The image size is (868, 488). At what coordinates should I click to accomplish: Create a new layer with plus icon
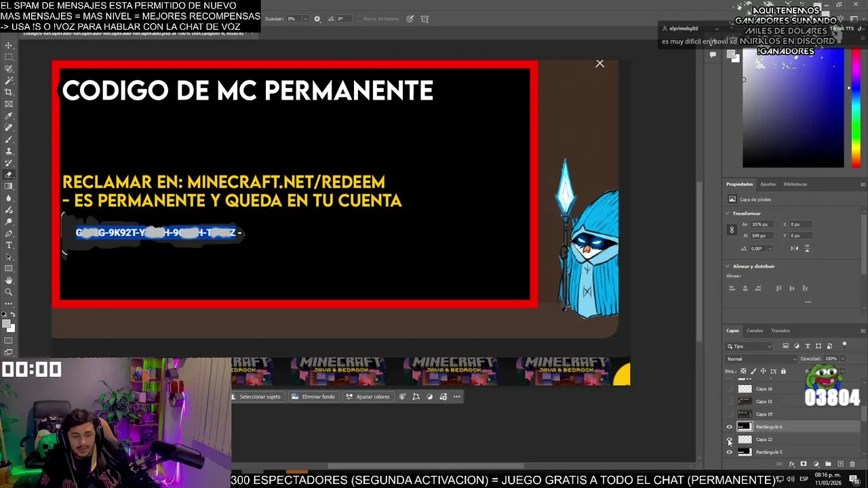click(x=840, y=464)
